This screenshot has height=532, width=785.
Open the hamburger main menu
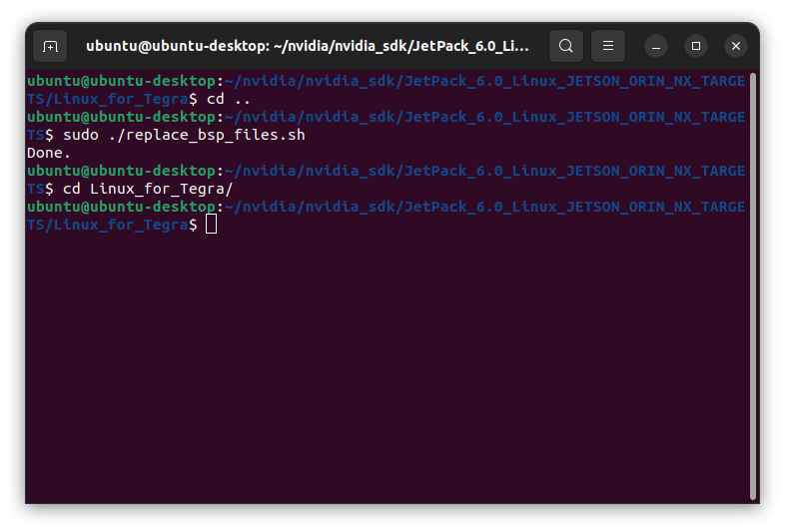608,46
